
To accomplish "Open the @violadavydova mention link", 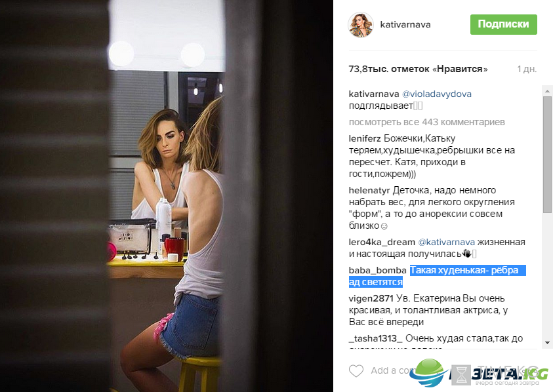I will click(437, 94).
